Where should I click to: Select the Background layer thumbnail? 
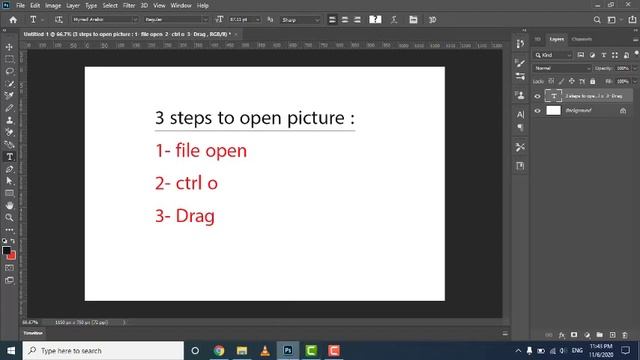(x=553, y=111)
